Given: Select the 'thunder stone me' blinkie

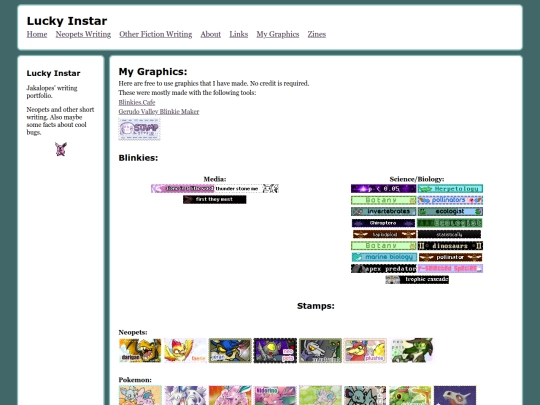Looking at the screenshot, I should point(247,188).
